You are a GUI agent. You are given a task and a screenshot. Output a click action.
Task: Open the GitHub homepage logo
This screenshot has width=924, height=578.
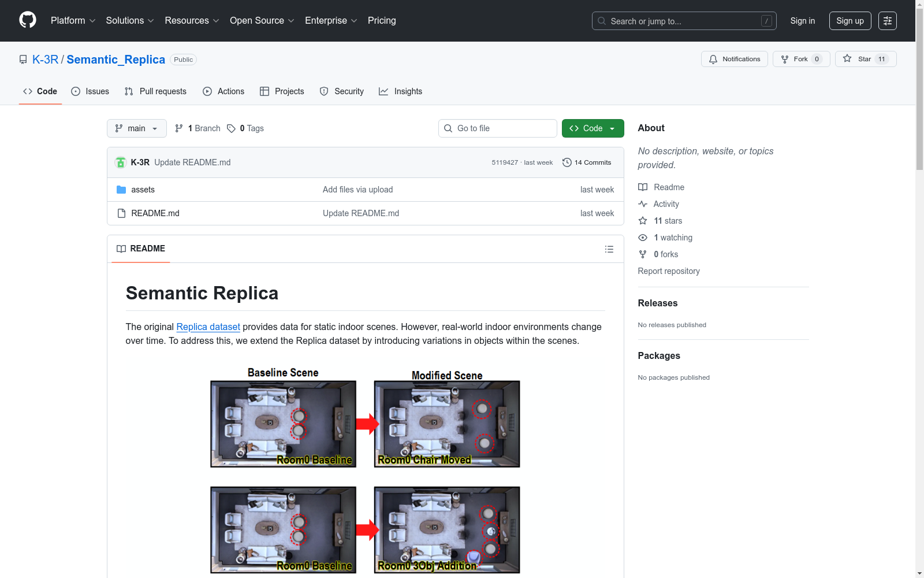click(x=28, y=20)
